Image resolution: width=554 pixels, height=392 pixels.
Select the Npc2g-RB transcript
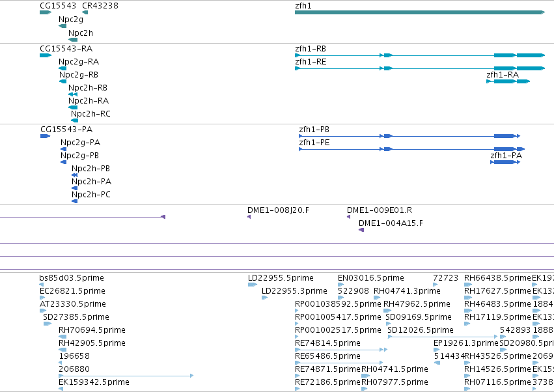[x=63, y=81]
